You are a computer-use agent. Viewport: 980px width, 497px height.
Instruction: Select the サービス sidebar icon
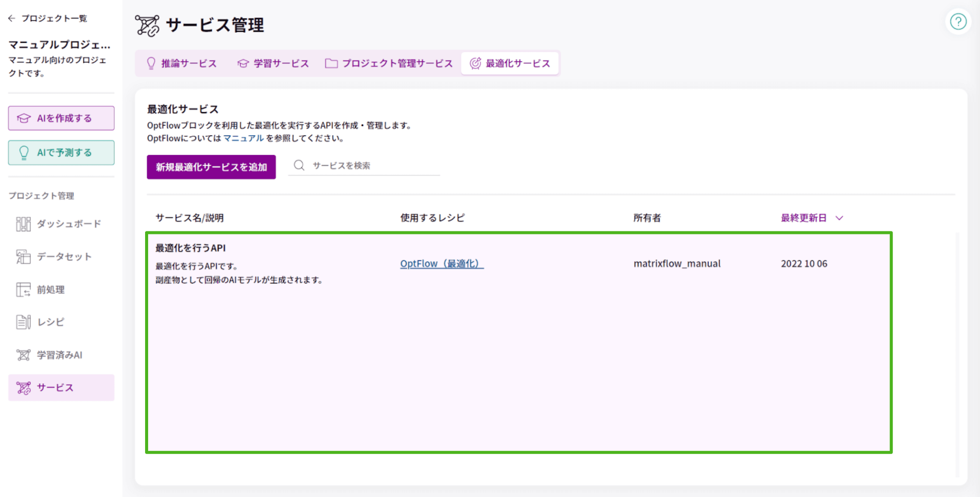tap(23, 387)
